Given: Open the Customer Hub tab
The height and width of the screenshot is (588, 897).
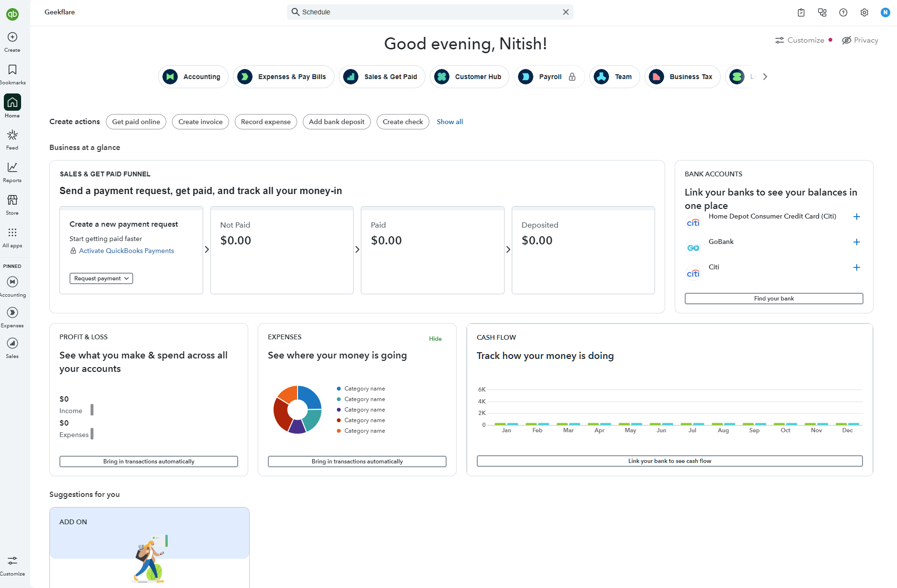Looking at the screenshot, I should pos(470,77).
